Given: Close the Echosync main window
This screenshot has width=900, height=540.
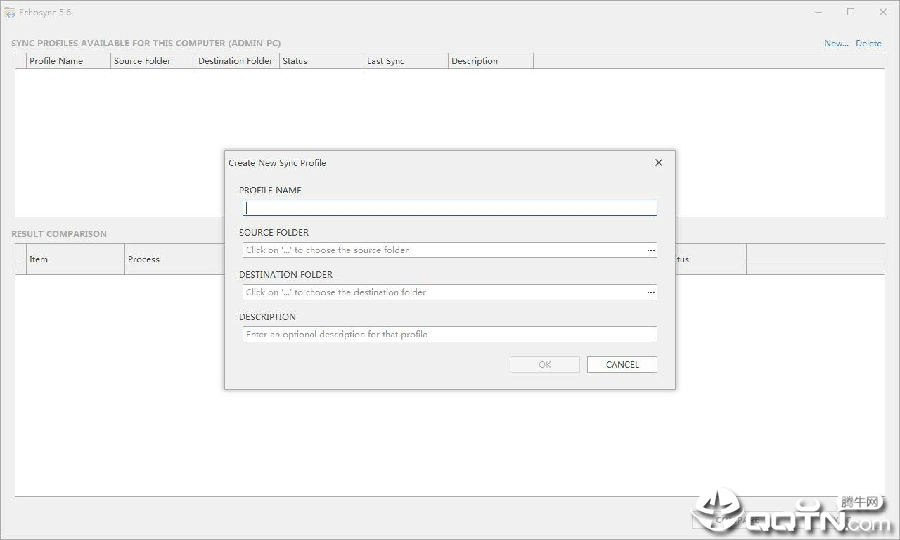Looking at the screenshot, I should (x=883, y=12).
